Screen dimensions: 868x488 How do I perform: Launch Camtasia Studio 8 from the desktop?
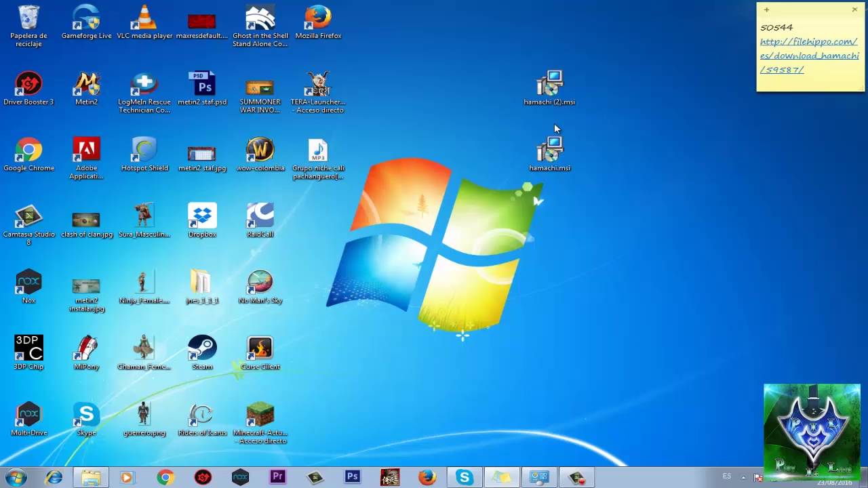(28, 225)
